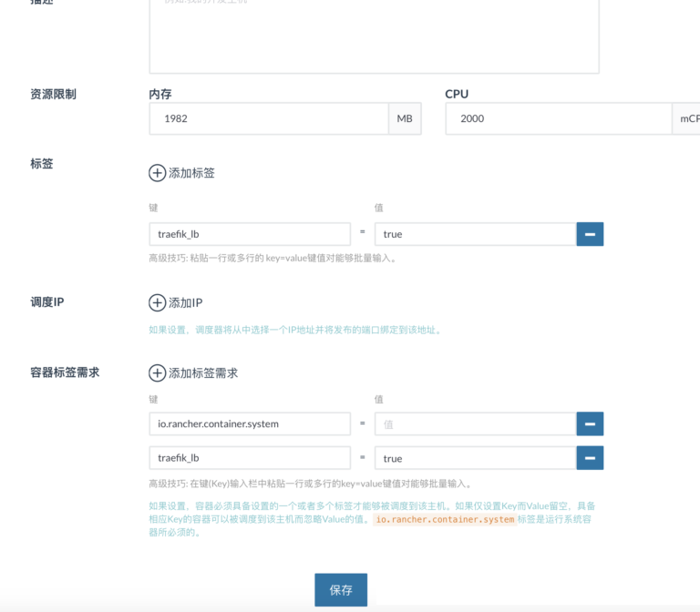Edit the host label value true
700x612 pixels.
tap(476, 234)
